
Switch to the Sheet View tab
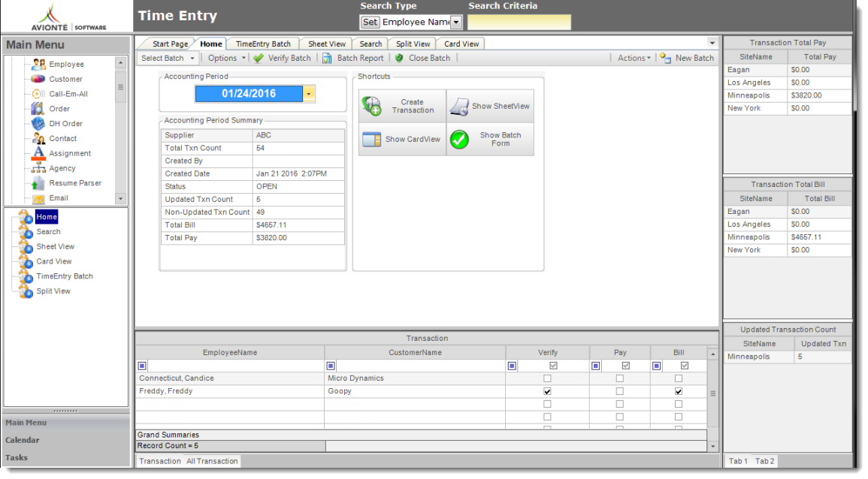point(327,44)
